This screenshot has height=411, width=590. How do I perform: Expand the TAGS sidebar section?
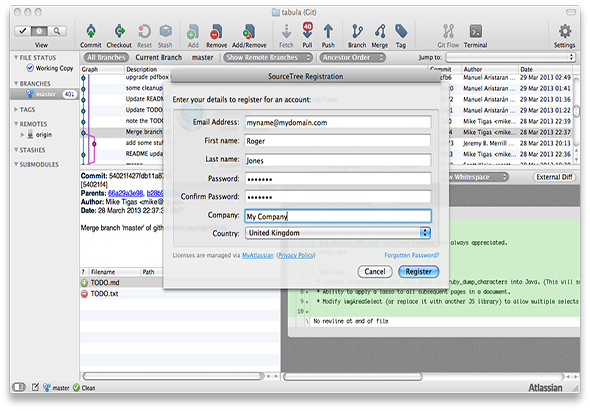click(16, 110)
